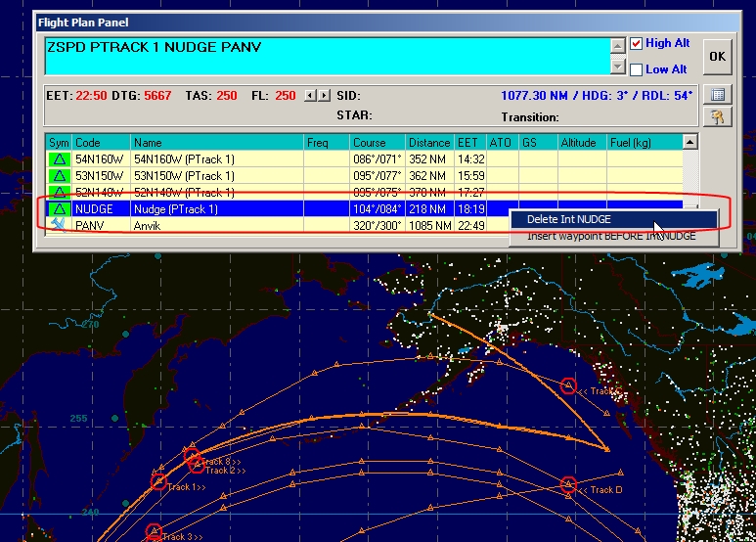Click the Track 2 label on map
Screen dimensions: 756x542
(x=226, y=471)
